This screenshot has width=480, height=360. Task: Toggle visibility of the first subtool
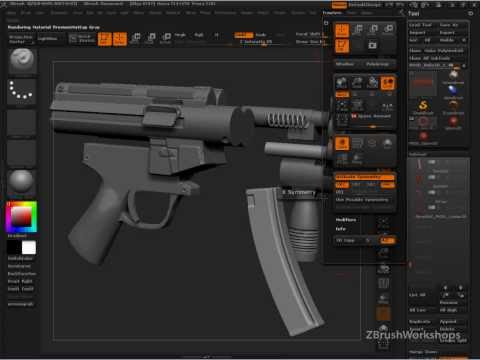coord(432,162)
